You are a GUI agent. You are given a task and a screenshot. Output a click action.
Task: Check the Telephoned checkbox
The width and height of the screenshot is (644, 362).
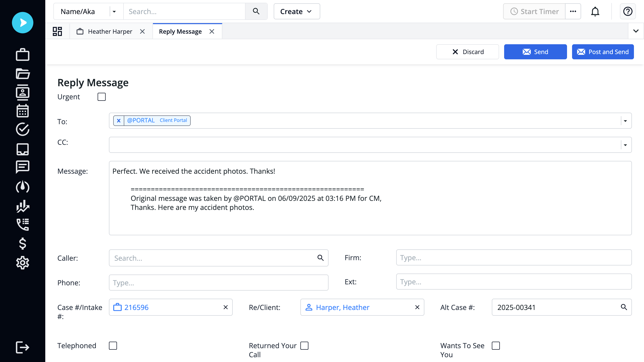pyautogui.click(x=113, y=346)
